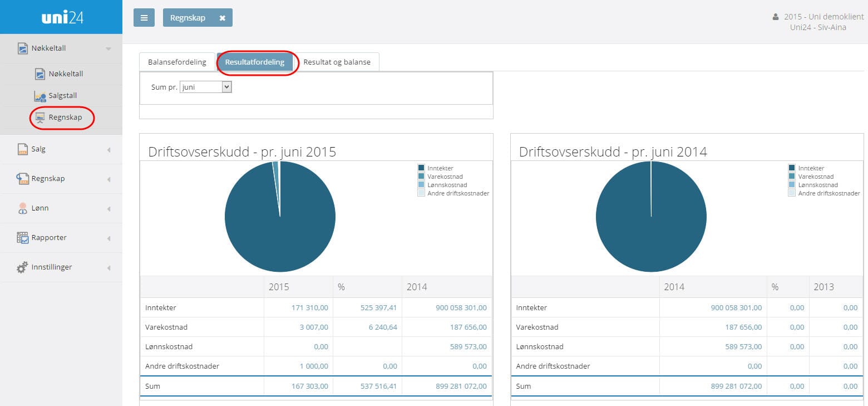Click the hamburger menu toggle button

click(x=144, y=18)
